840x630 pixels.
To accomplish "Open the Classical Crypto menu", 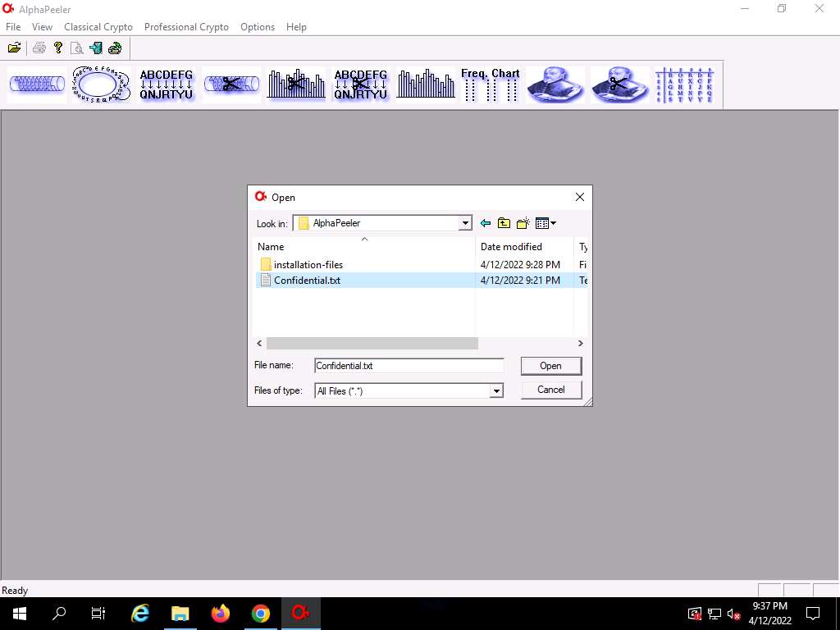I will 98,27.
